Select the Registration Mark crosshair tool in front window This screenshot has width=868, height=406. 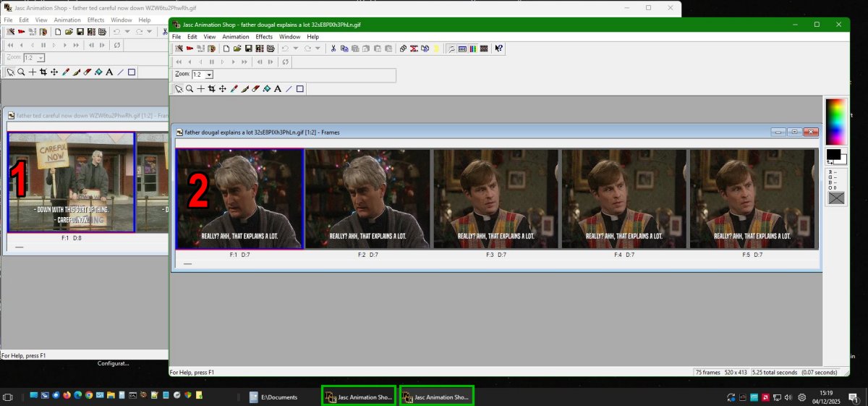click(200, 89)
